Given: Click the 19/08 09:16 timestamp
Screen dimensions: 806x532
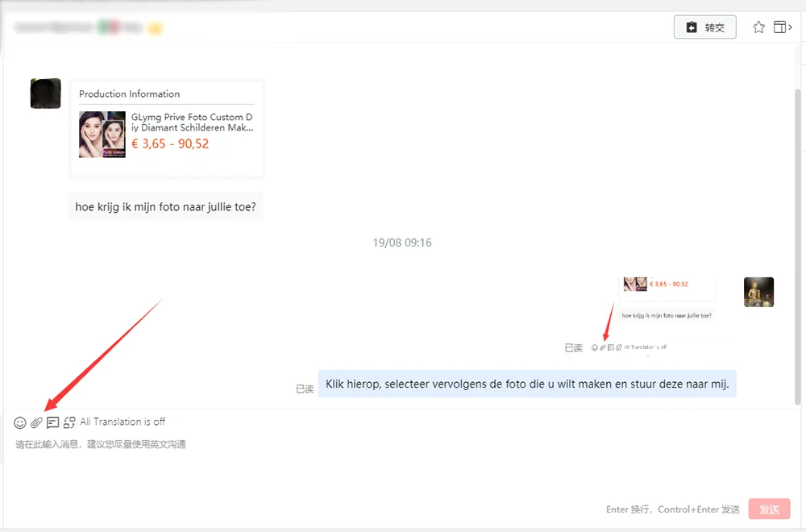Looking at the screenshot, I should 402,243.
